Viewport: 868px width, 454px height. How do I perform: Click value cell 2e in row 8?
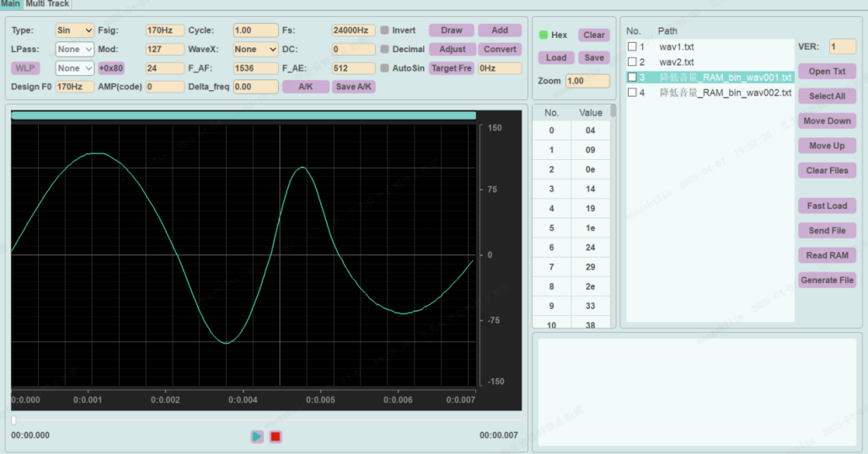click(590, 286)
